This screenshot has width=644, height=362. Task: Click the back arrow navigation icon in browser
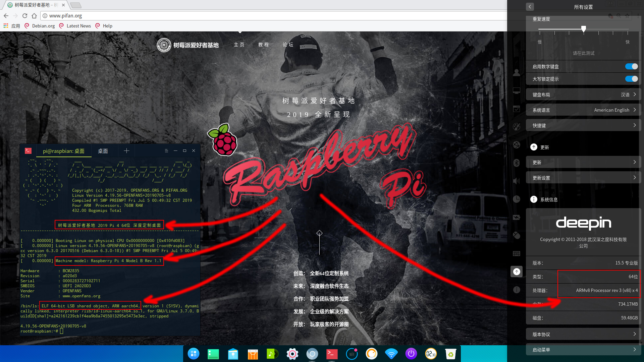6,15
